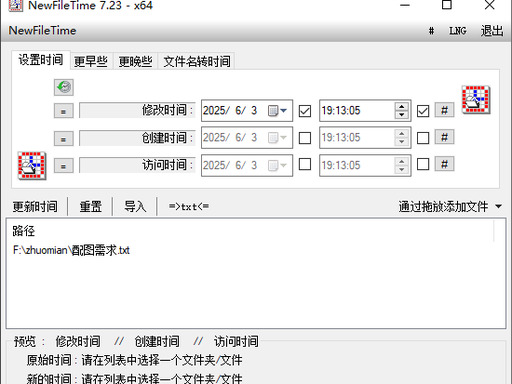Open the 修改时间 date calendar dropdown

[x=278, y=111]
